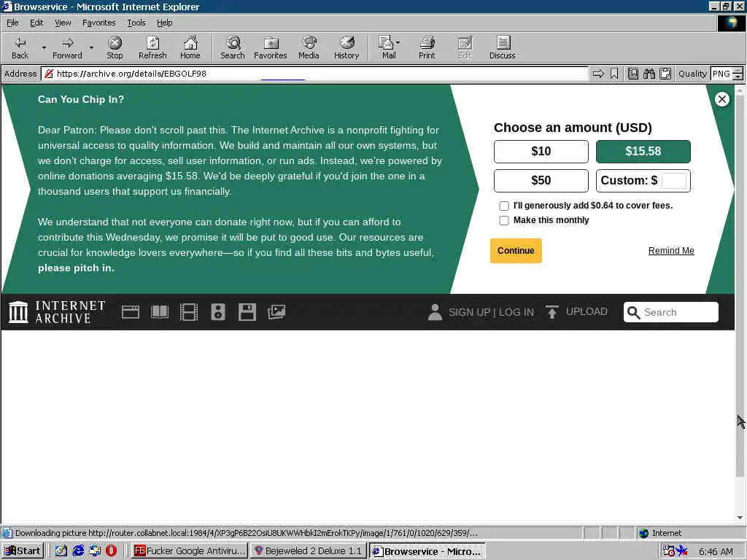Click the LOG IN link
Viewport: 747px width, 560px height.
pyautogui.click(x=516, y=312)
